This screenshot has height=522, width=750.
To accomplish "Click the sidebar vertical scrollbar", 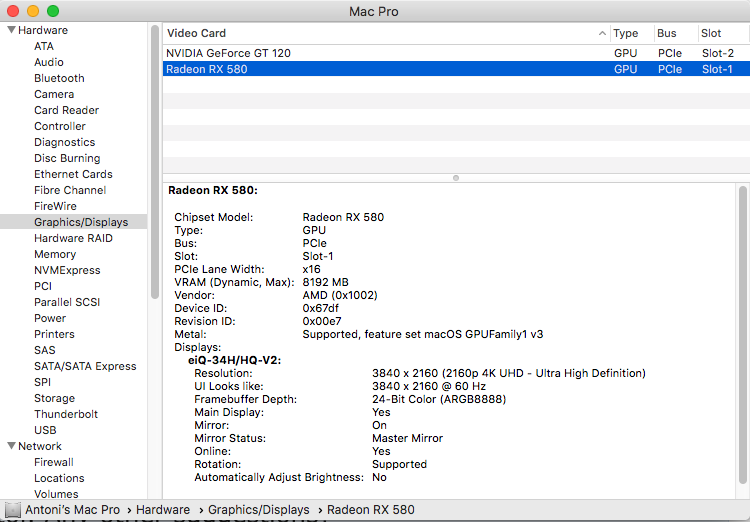I will pyautogui.click(x=154, y=163).
